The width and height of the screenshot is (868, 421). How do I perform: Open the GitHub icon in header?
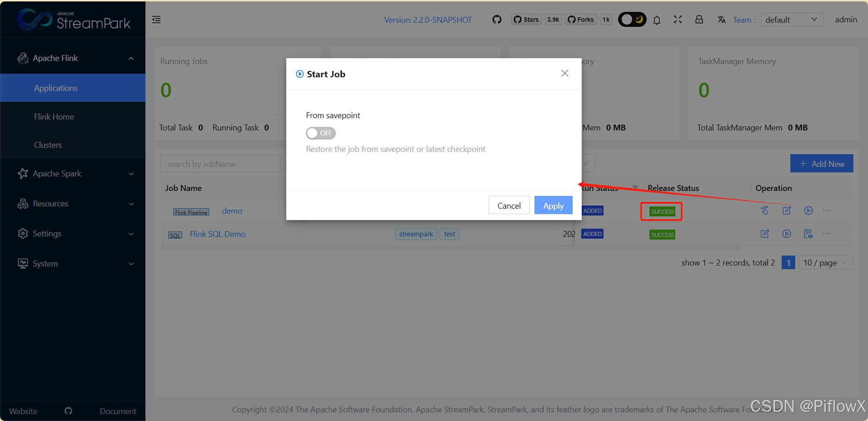pos(497,20)
